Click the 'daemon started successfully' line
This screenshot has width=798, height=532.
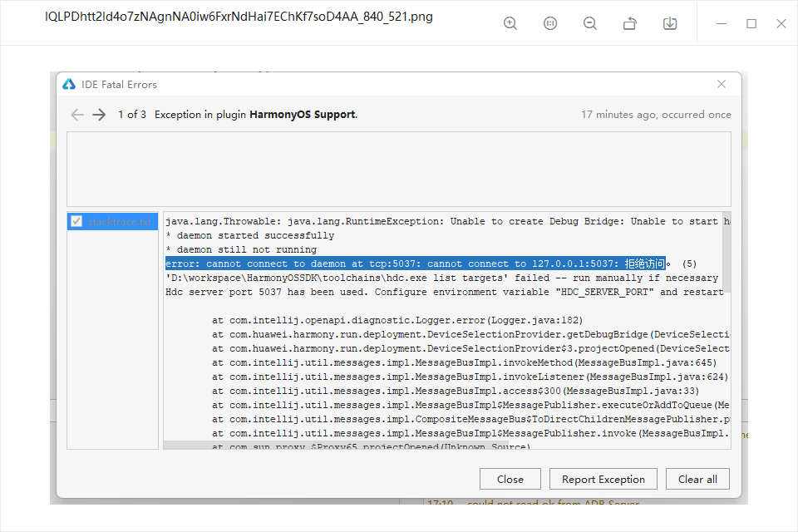click(x=250, y=236)
